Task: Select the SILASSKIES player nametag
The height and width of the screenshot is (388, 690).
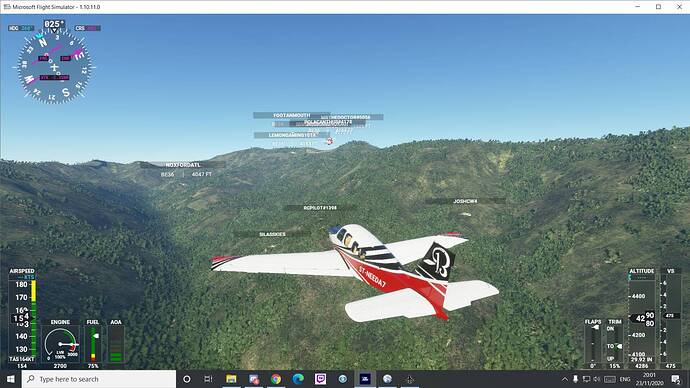Action: (x=272, y=234)
